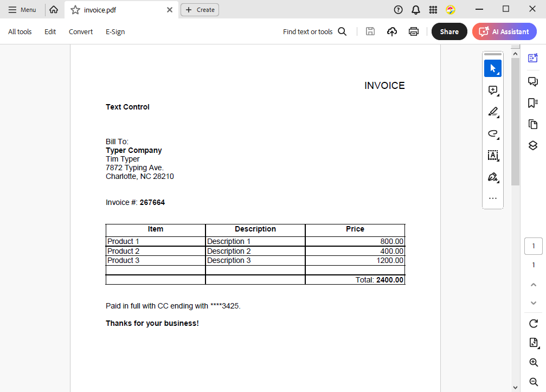
Task: Open the Edit menu
Action: point(50,31)
